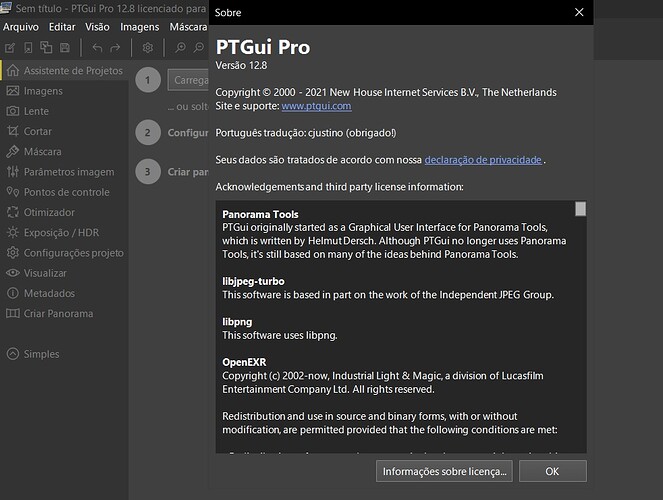Open the Imagens sidebar panel
The height and width of the screenshot is (500, 663).
(x=65, y=91)
